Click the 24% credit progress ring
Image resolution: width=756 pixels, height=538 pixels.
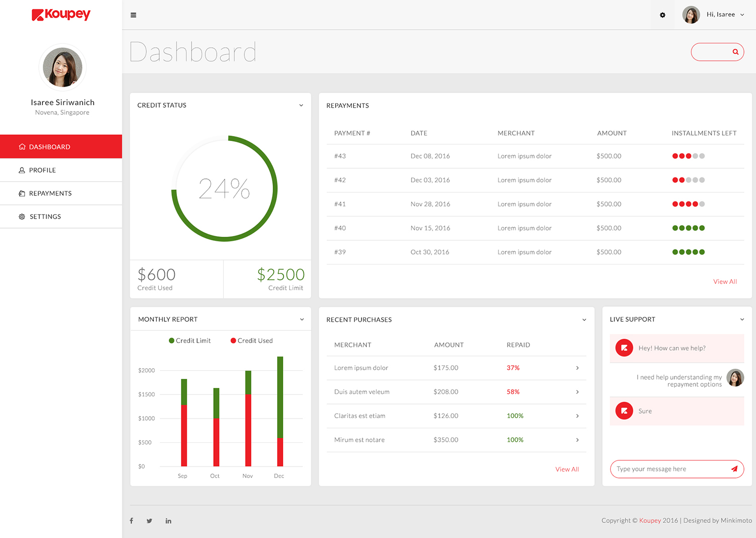tap(224, 188)
